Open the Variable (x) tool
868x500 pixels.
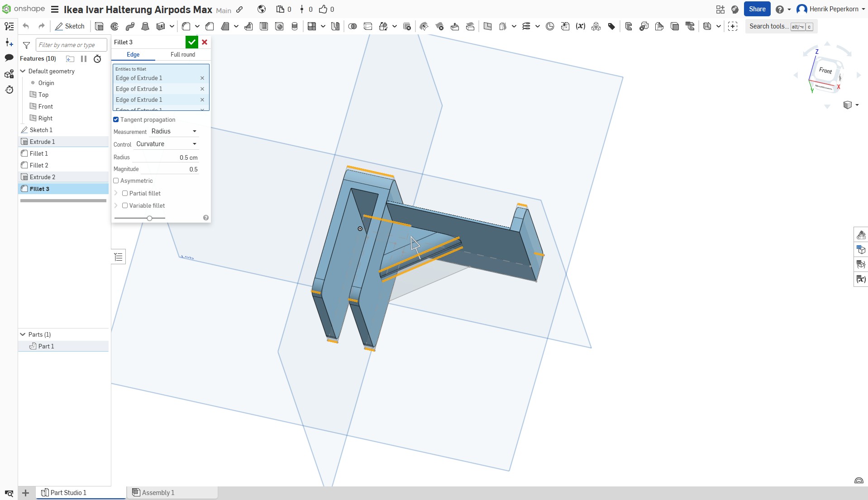coord(581,26)
